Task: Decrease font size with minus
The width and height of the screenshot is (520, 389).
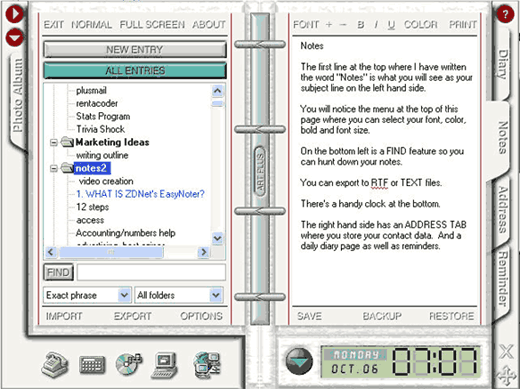Action: coord(343,25)
